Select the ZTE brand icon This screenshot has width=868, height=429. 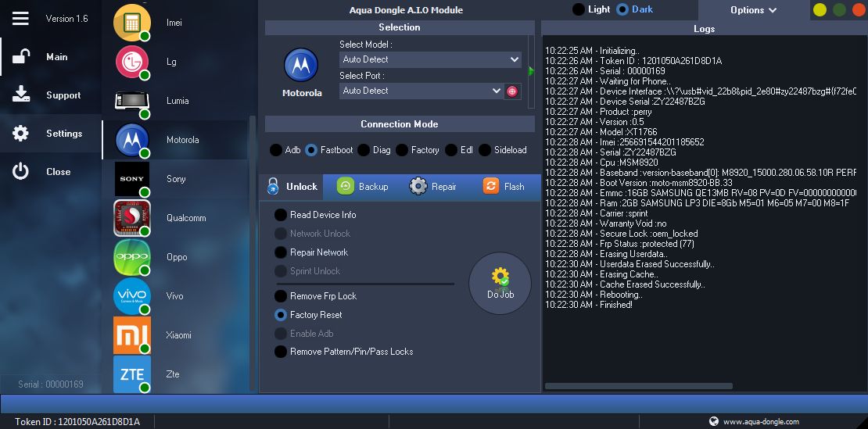131,374
